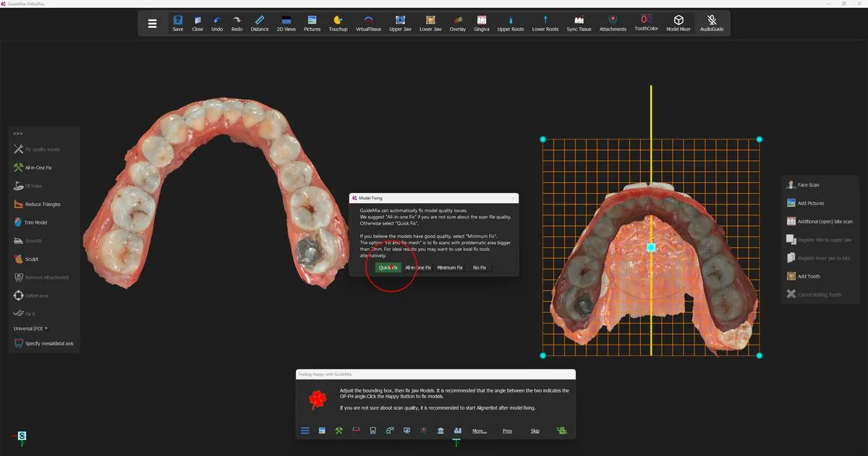The height and width of the screenshot is (456, 868).
Task: Click the Sync Tissue tool
Action: (x=579, y=24)
